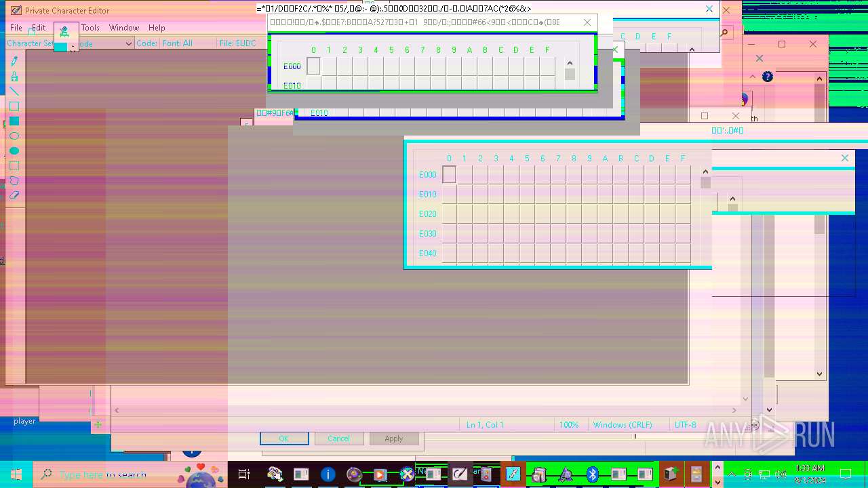Open the Windows Start menu
This screenshot has width=868, height=488.
16,474
